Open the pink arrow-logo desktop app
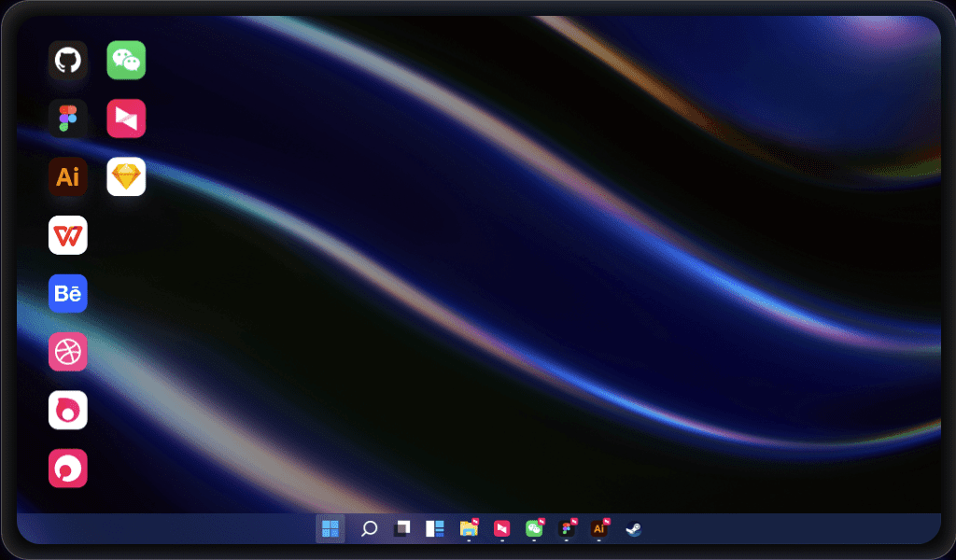 126,119
